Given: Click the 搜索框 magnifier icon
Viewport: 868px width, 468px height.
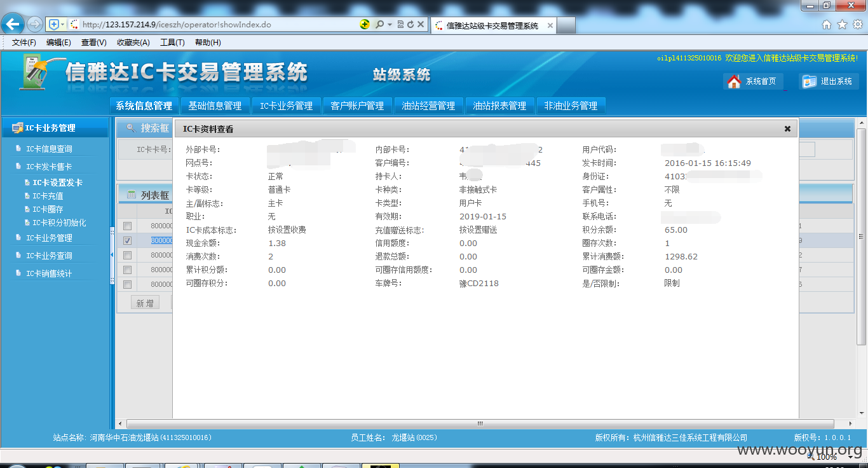Looking at the screenshot, I should pyautogui.click(x=131, y=128).
